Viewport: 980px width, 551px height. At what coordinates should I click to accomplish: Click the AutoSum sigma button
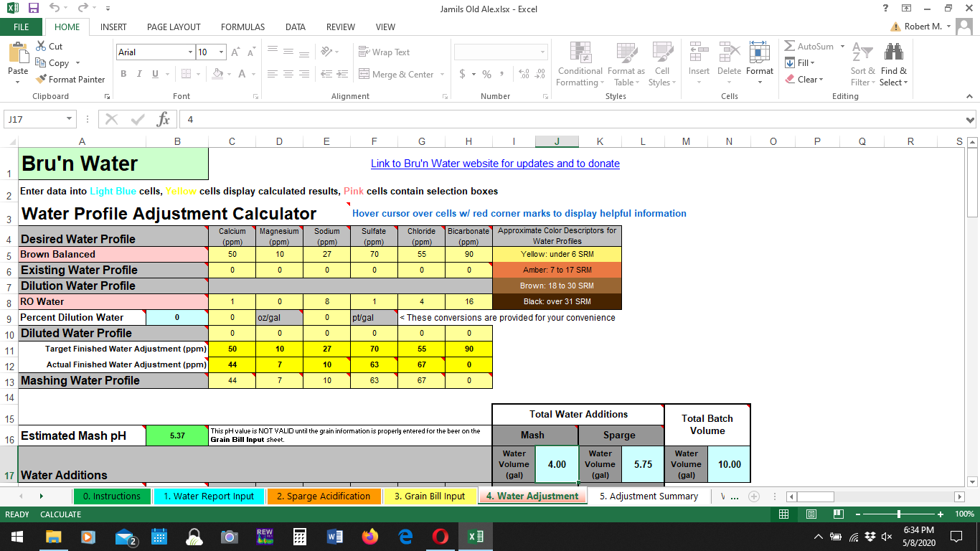[x=809, y=46]
